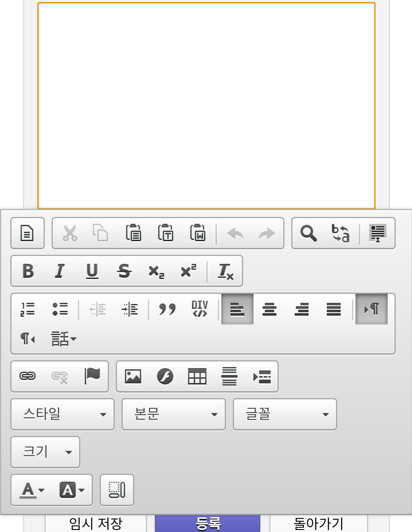Click the Find magnifier icon
Screen dimensions: 412x532
point(308,233)
